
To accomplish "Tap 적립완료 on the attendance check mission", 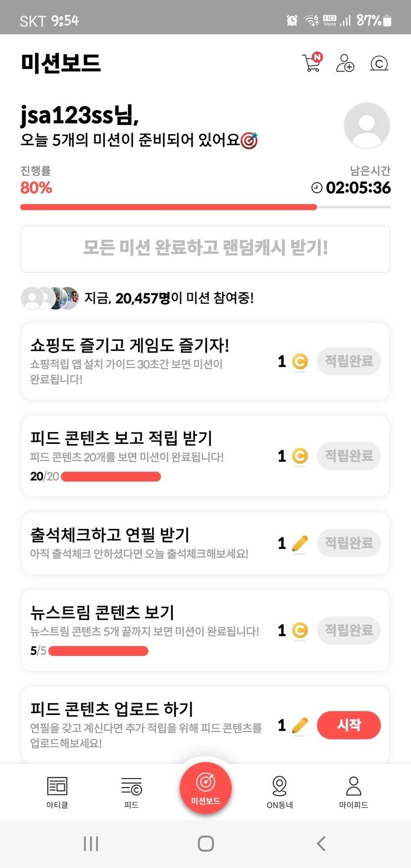I will click(349, 543).
